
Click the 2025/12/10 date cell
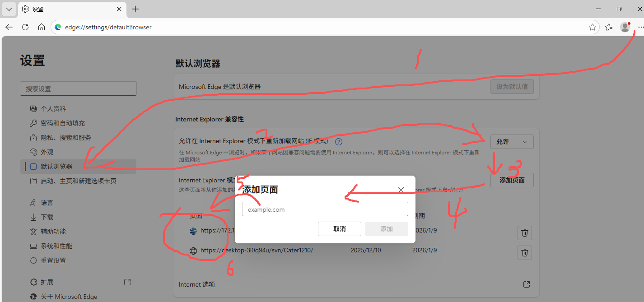[366, 251]
